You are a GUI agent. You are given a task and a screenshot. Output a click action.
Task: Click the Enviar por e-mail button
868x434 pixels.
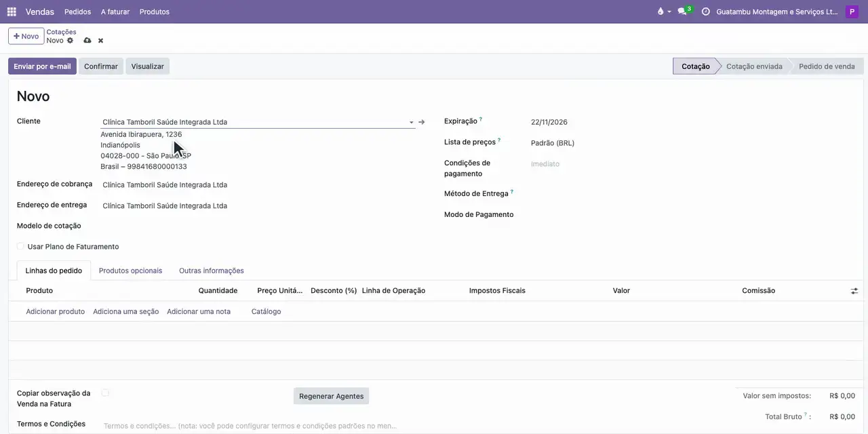42,66
